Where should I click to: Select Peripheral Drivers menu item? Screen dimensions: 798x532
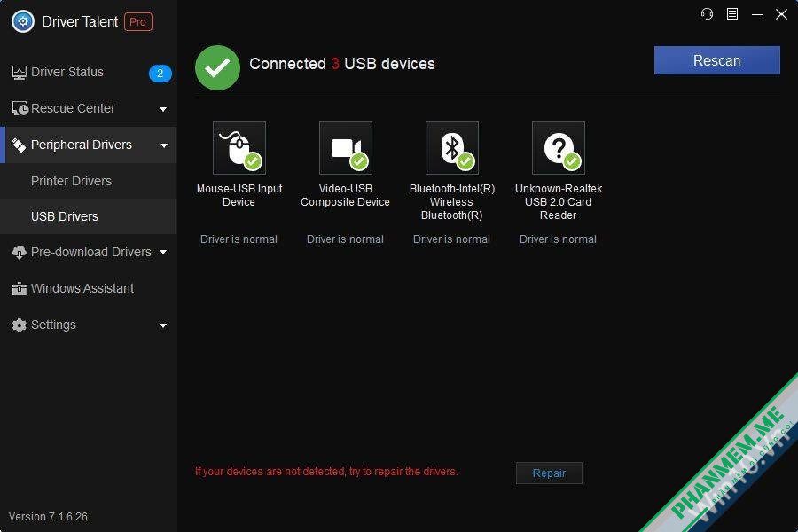[88, 145]
